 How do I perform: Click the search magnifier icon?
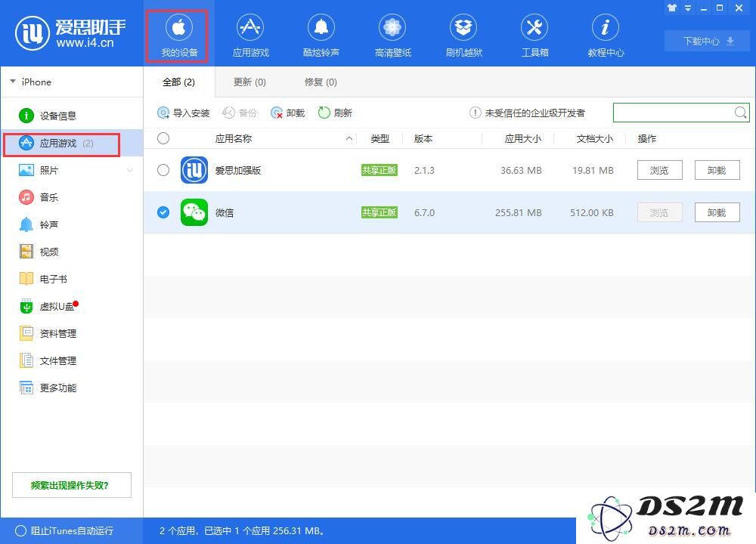pyautogui.click(x=741, y=113)
